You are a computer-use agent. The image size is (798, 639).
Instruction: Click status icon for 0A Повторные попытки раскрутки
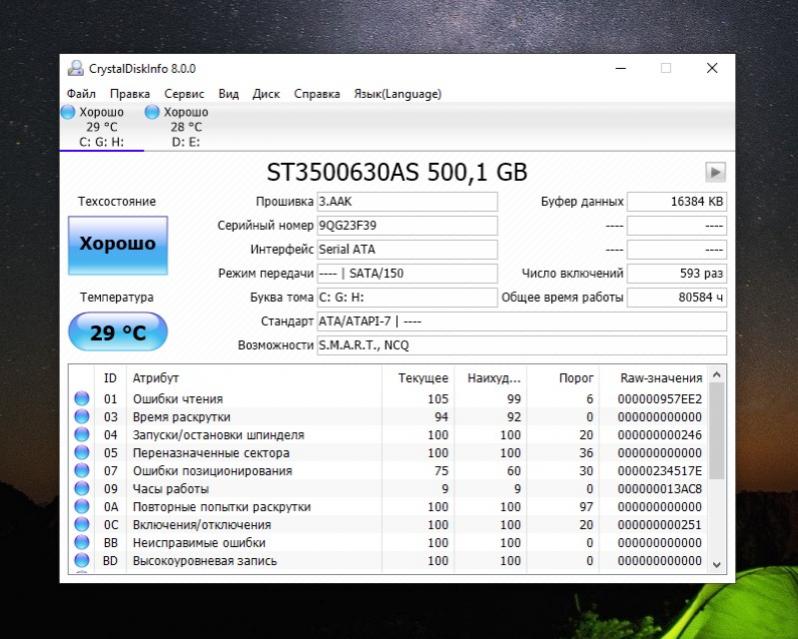click(x=82, y=506)
